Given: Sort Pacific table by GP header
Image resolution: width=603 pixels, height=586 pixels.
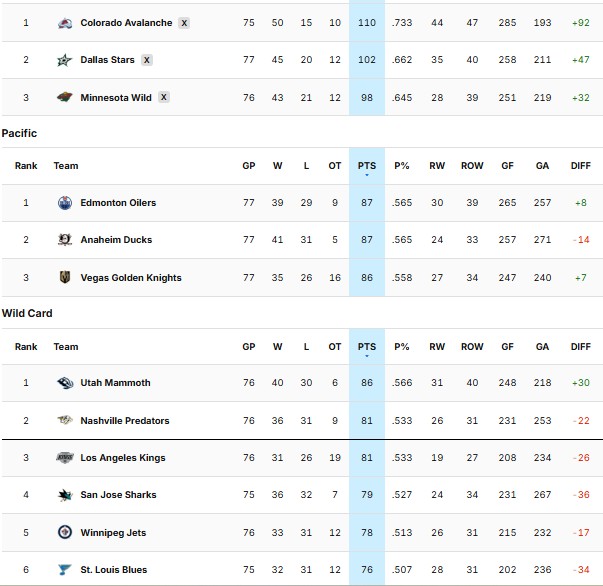Looking at the screenshot, I should [249, 166].
